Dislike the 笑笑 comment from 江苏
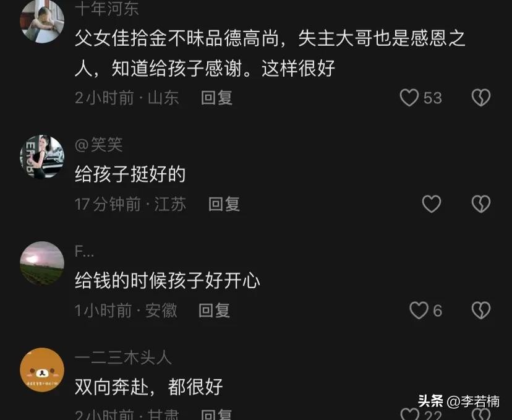Viewport: 512px width, 420px height. (481, 204)
